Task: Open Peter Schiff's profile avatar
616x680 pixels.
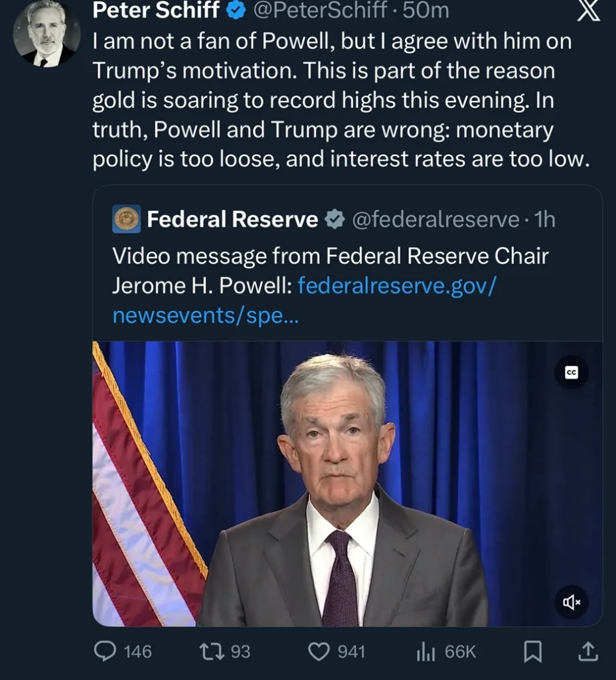Action: coord(46,33)
